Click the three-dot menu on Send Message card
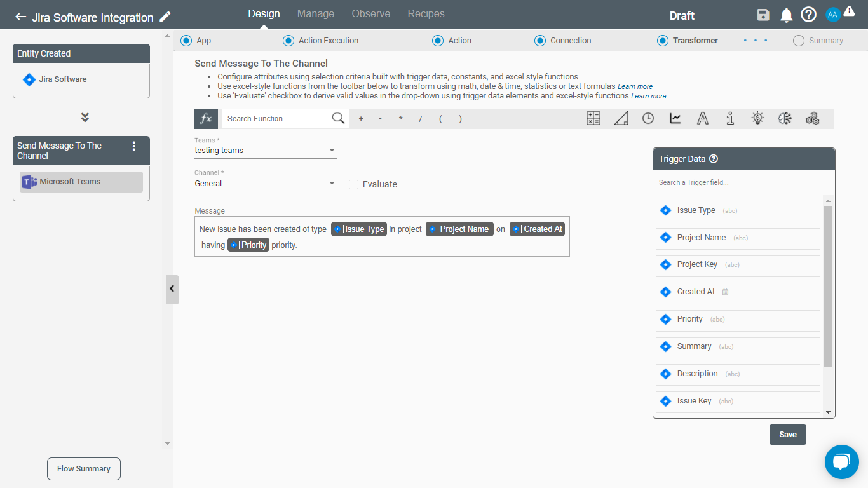868x488 pixels. [133, 146]
